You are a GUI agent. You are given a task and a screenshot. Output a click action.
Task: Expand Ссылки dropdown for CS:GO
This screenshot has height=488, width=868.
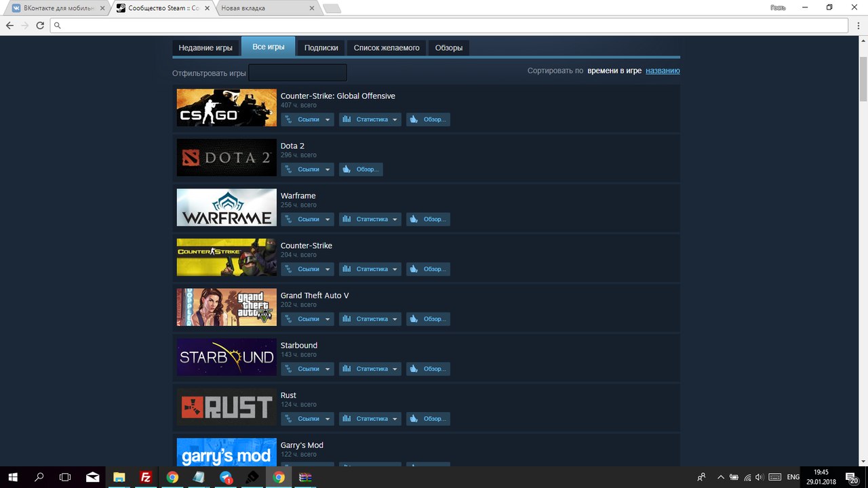308,119
